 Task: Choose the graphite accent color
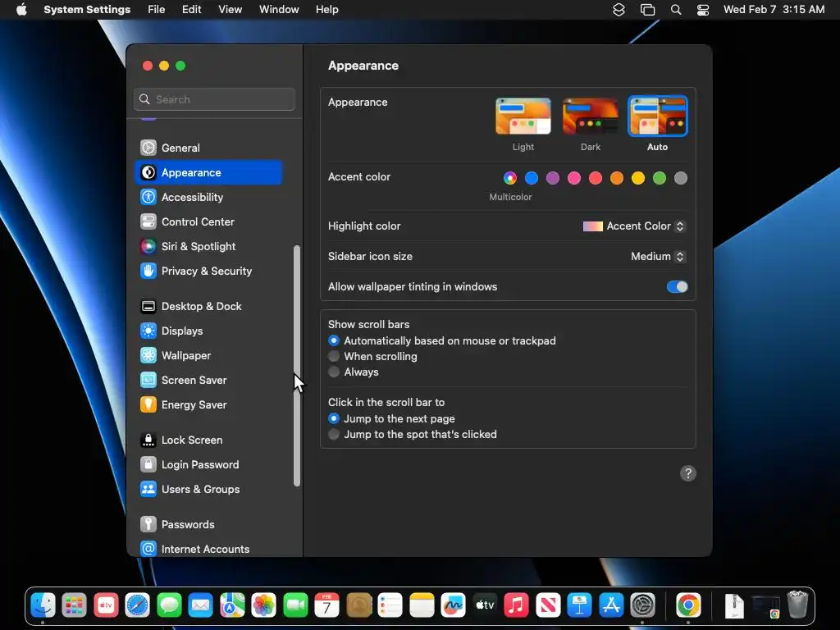(x=681, y=178)
